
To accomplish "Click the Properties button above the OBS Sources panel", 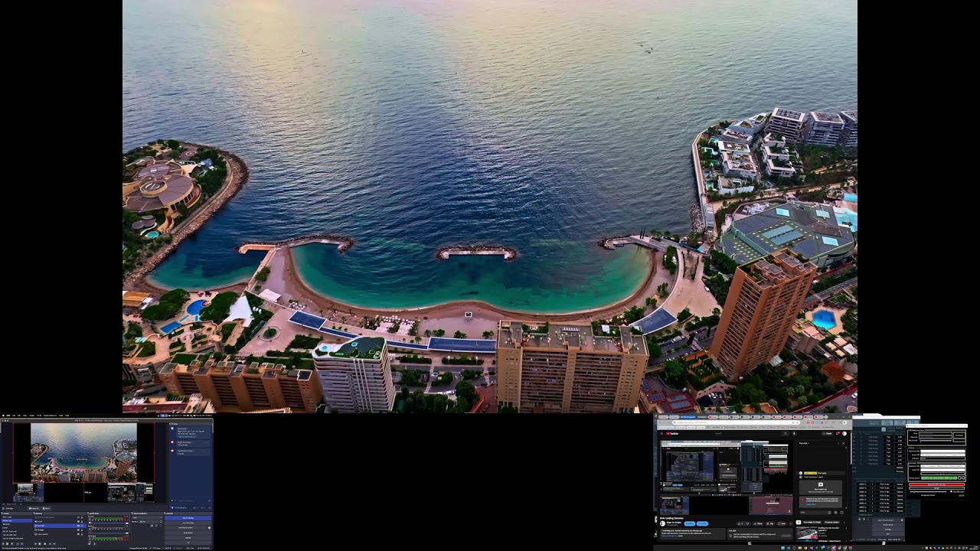I will 34,508.
